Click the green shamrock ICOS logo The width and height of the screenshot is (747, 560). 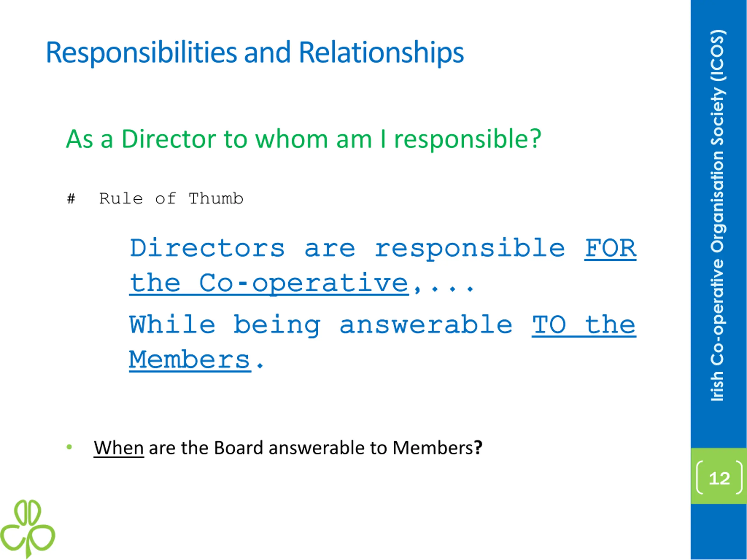point(27,528)
